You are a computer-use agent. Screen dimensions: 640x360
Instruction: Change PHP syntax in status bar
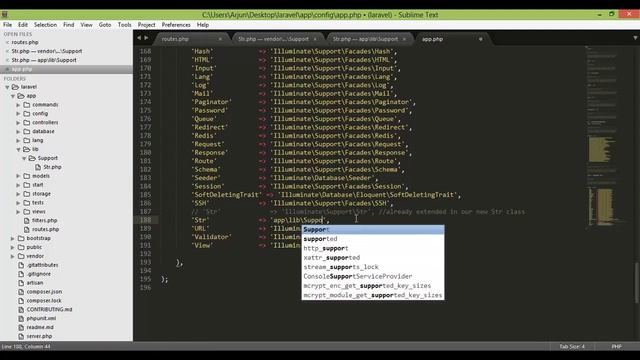coord(616,347)
